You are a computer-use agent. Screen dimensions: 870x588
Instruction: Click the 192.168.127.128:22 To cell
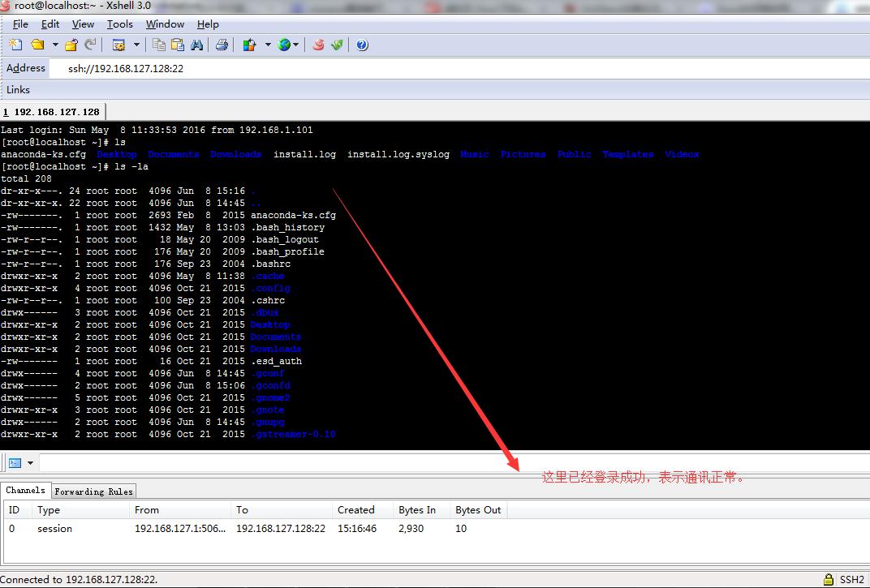(x=281, y=529)
